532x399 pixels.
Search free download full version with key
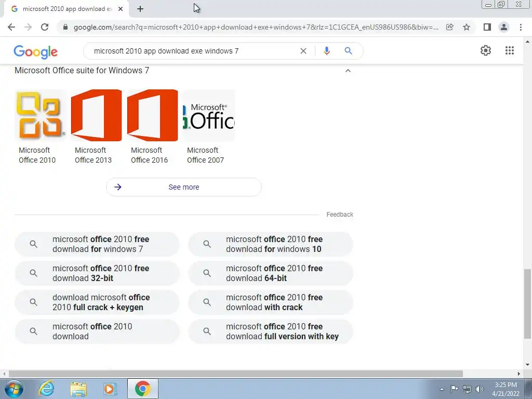(271, 331)
